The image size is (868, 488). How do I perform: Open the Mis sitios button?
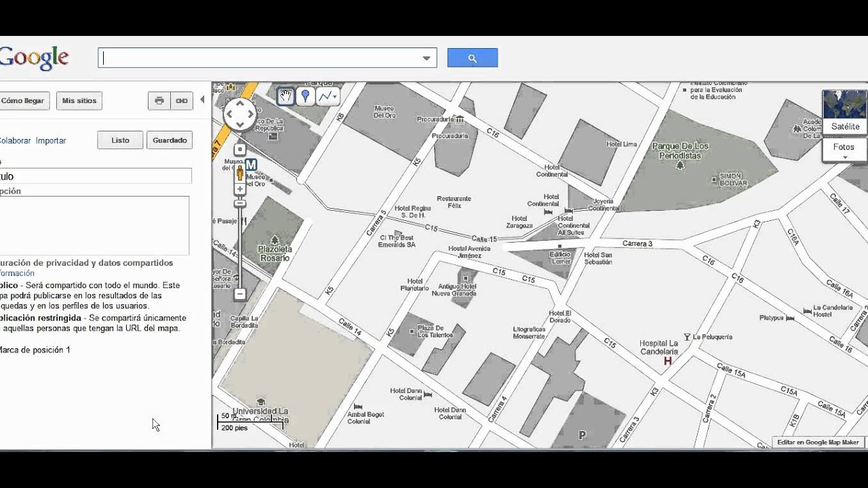pos(79,101)
